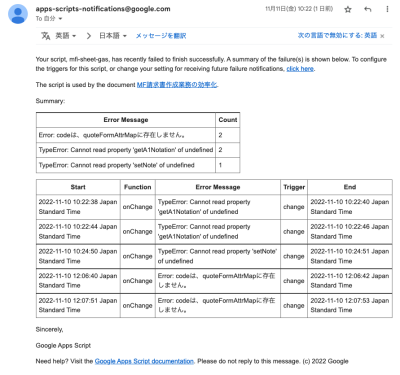The width and height of the screenshot is (400, 375).
Task: Star this email message
Action: pos(348,9)
